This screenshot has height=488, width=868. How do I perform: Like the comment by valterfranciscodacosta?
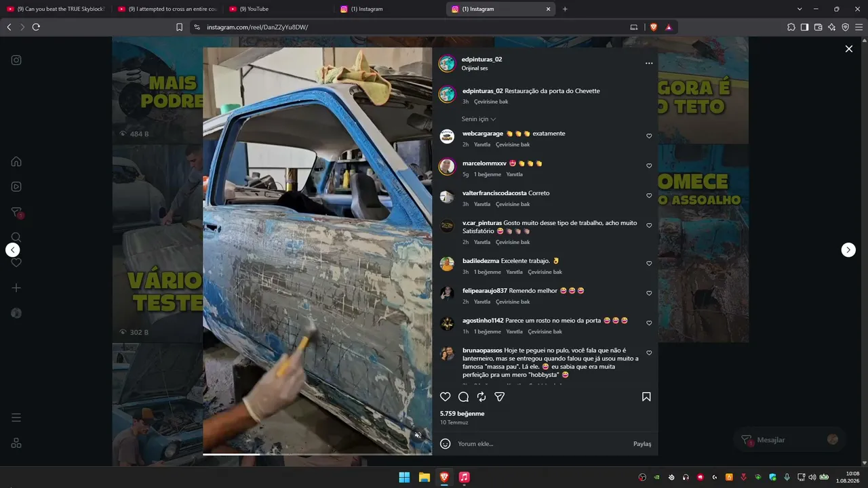pyautogui.click(x=649, y=196)
